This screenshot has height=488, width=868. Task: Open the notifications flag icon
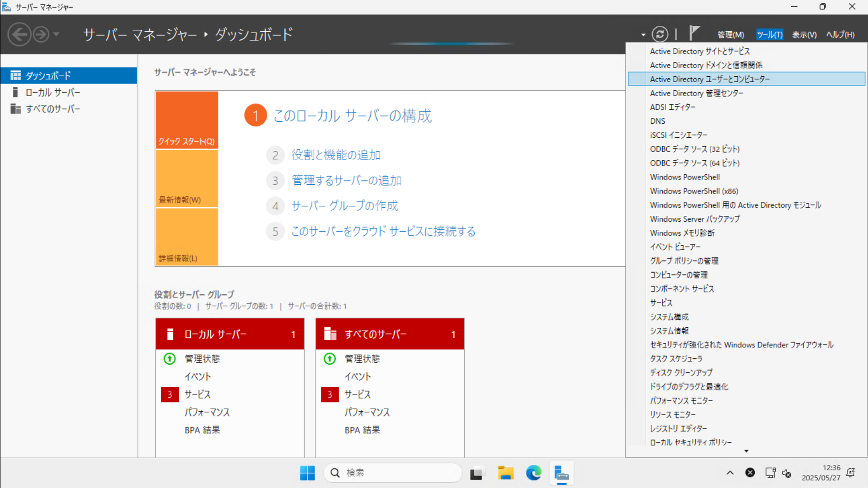pyautogui.click(x=694, y=33)
